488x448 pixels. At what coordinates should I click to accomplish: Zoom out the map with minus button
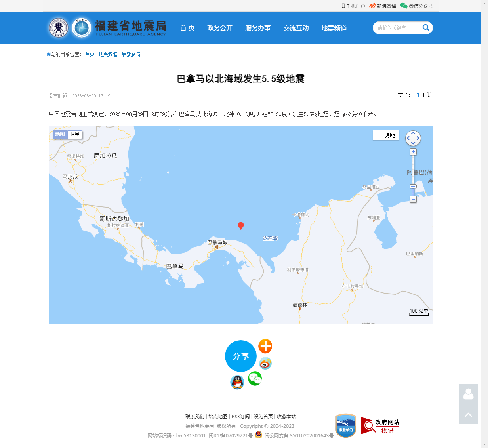(x=413, y=199)
